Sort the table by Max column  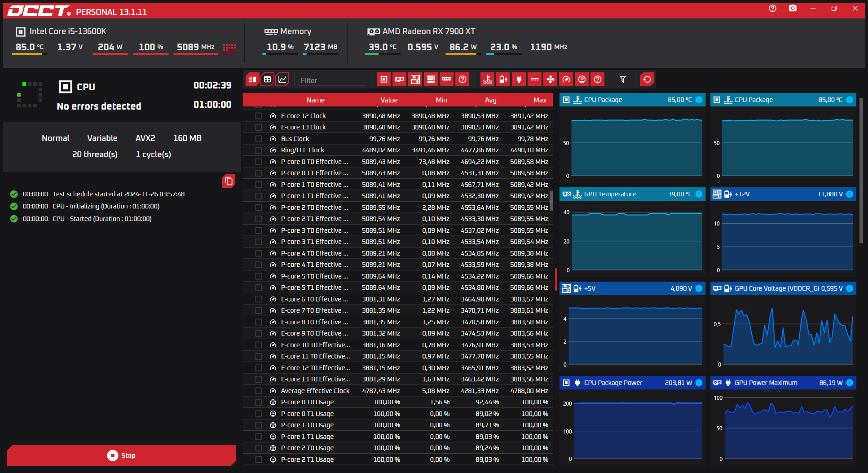coord(540,100)
